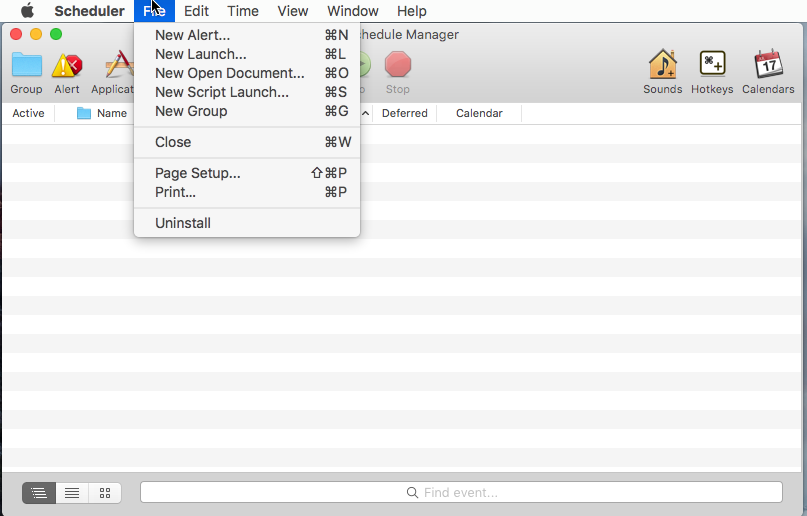Click the Find event search field
807x516 pixels.
[x=461, y=492]
